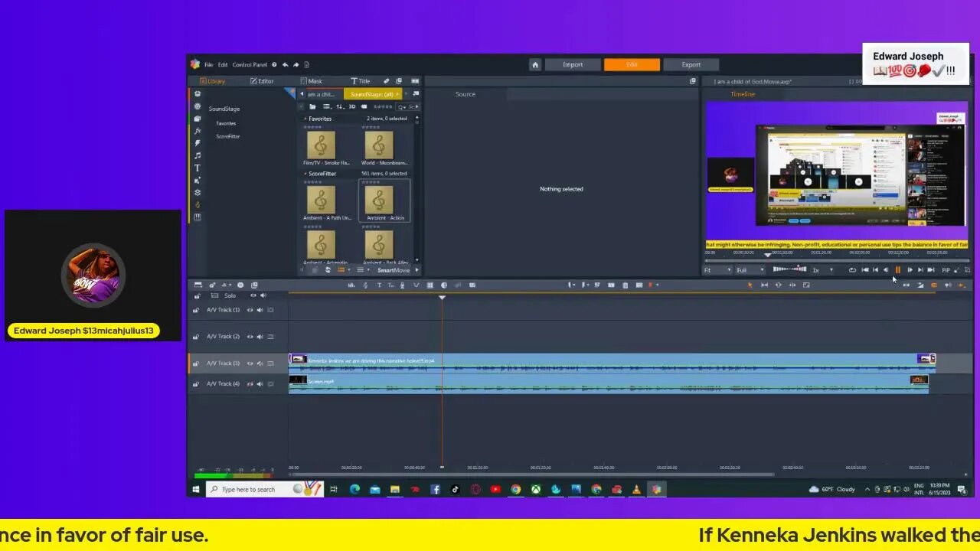
Task: Open the Effects (fx) library category
Action: pos(198,131)
